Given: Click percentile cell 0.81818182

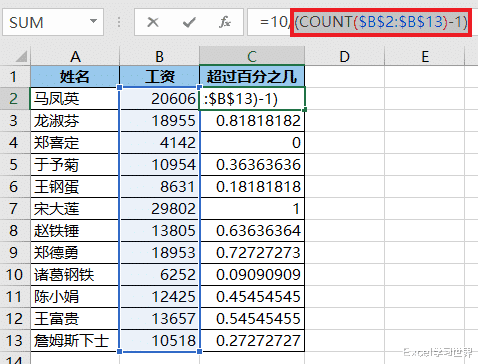Looking at the screenshot, I should 252,121.
